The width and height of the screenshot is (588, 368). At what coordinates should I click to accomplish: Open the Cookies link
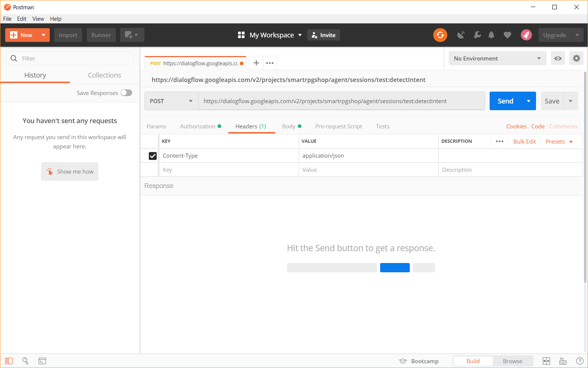pos(516,126)
